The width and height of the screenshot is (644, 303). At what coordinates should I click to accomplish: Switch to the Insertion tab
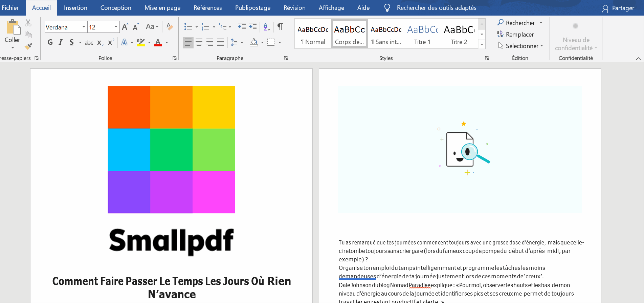tap(75, 8)
